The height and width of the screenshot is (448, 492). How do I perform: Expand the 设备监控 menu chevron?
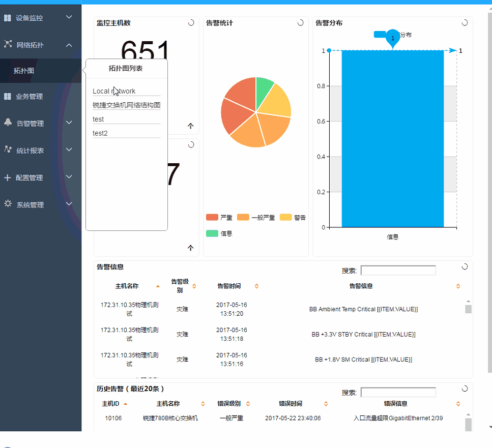tap(69, 17)
